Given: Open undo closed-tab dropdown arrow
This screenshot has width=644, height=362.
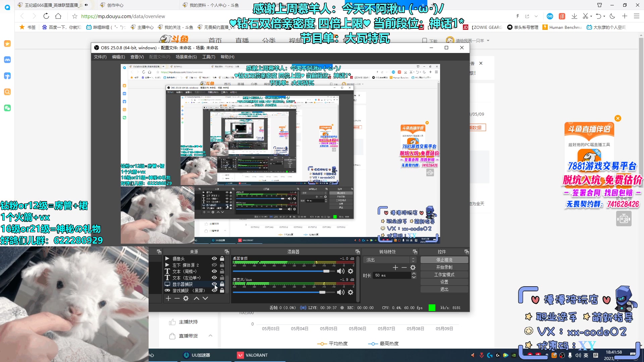Looking at the screenshot, I should pos(604,16).
